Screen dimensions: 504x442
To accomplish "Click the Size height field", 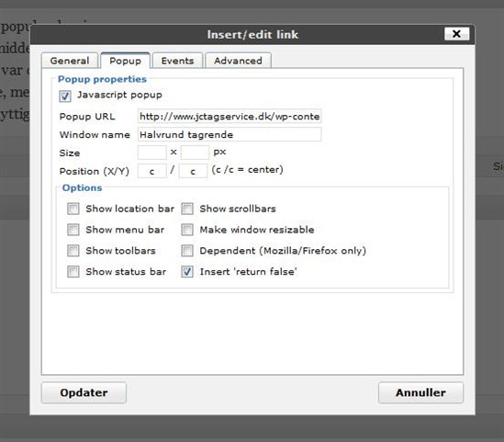I will coord(195,153).
